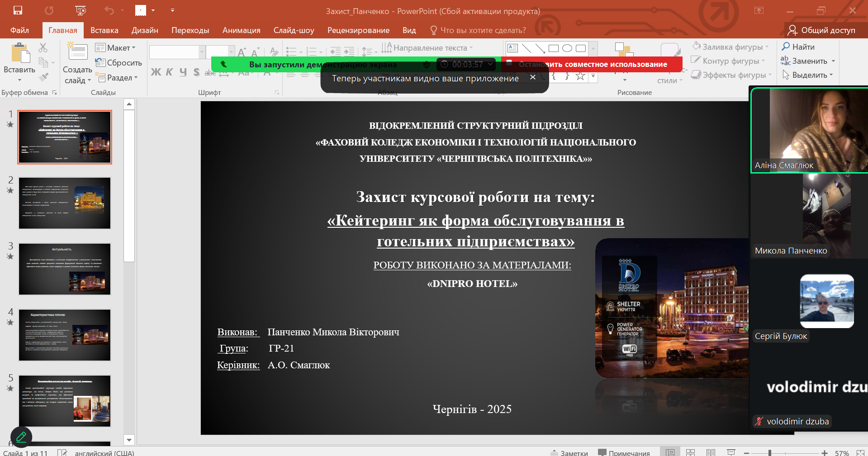Image resolution: width=868 pixels, height=456 pixels.
Task: Select slide 3 thumbnail titled Актуальність
Action: pyautogui.click(x=65, y=269)
